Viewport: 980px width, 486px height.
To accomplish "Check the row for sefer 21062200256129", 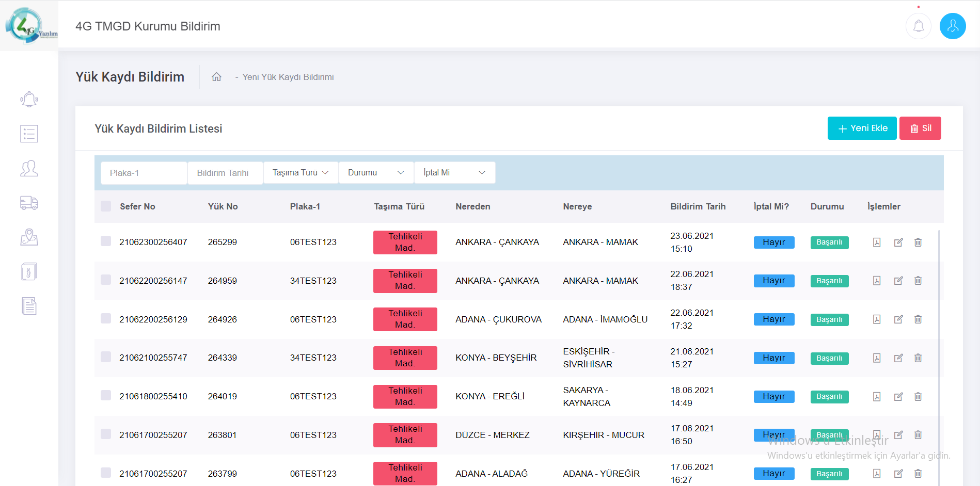I will 106,318.
